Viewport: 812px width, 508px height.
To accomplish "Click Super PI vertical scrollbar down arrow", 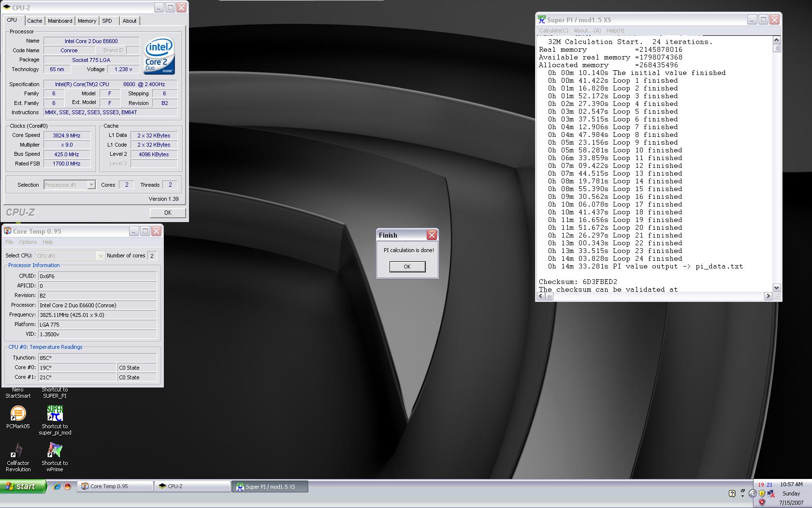I will (x=777, y=288).
